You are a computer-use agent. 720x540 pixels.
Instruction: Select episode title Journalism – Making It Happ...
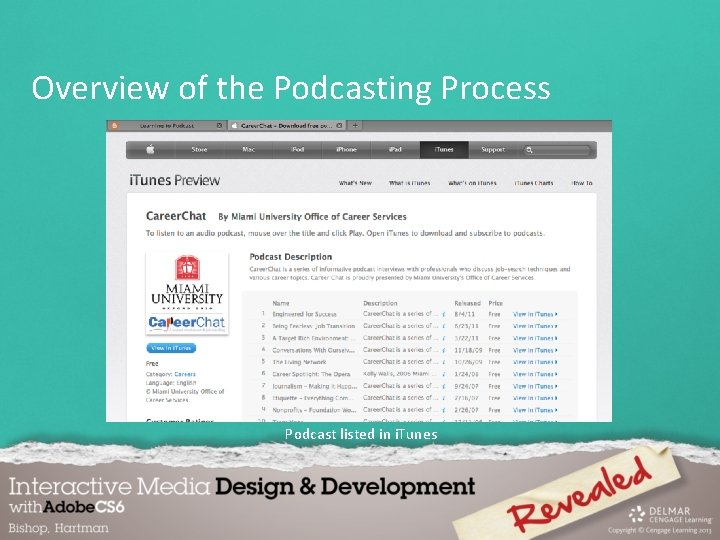(x=315, y=386)
